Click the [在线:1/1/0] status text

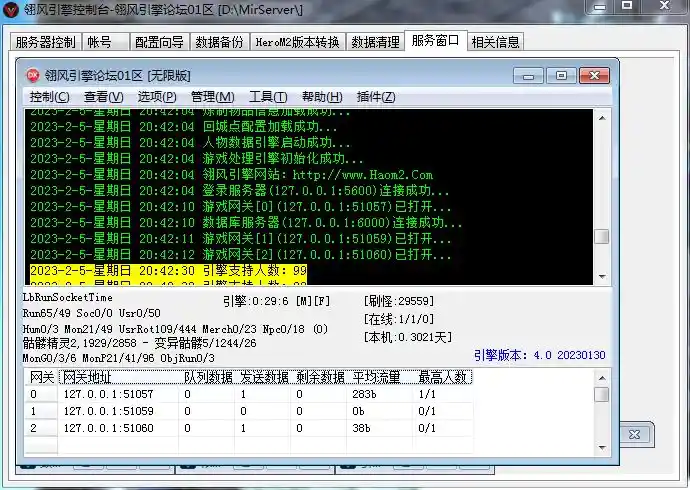coord(399,319)
